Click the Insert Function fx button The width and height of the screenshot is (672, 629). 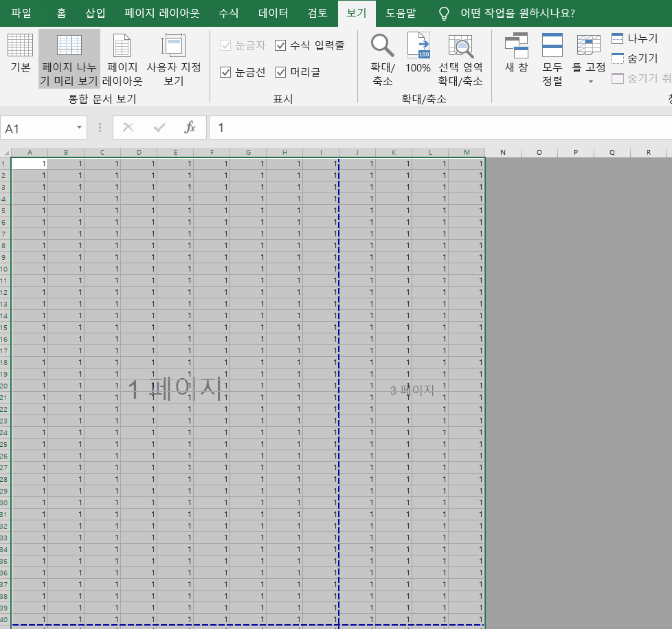pyautogui.click(x=190, y=127)
